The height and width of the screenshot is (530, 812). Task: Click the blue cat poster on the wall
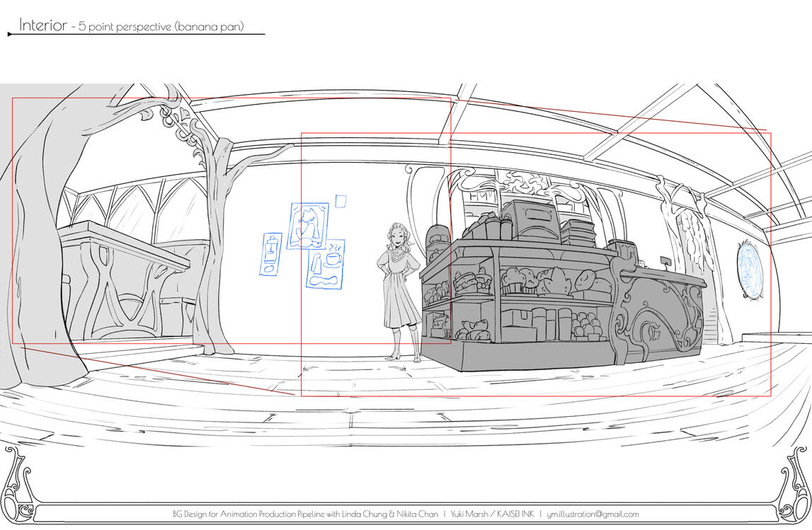[308, 226]
